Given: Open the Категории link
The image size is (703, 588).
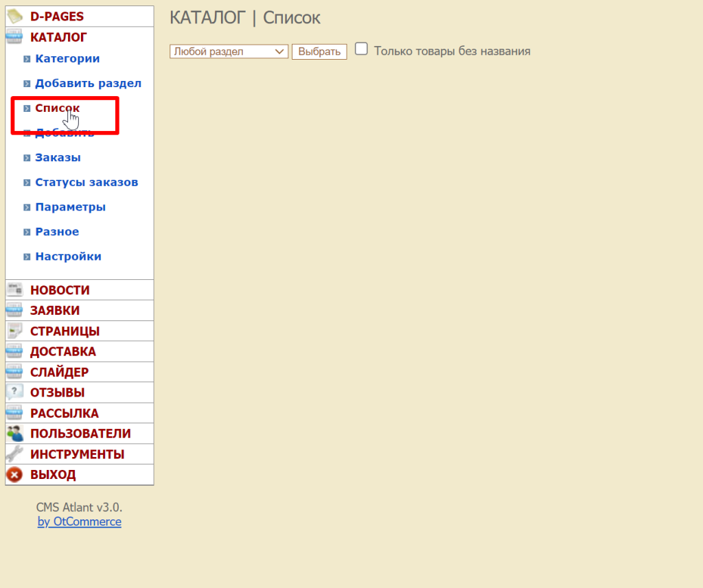Looking at the screenshot, I should 67,59.
